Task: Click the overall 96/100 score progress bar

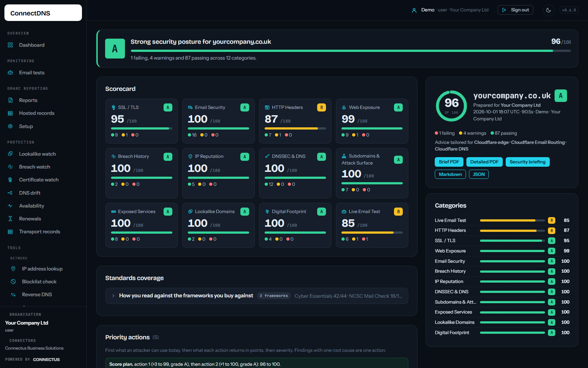Action: point(351,51)
